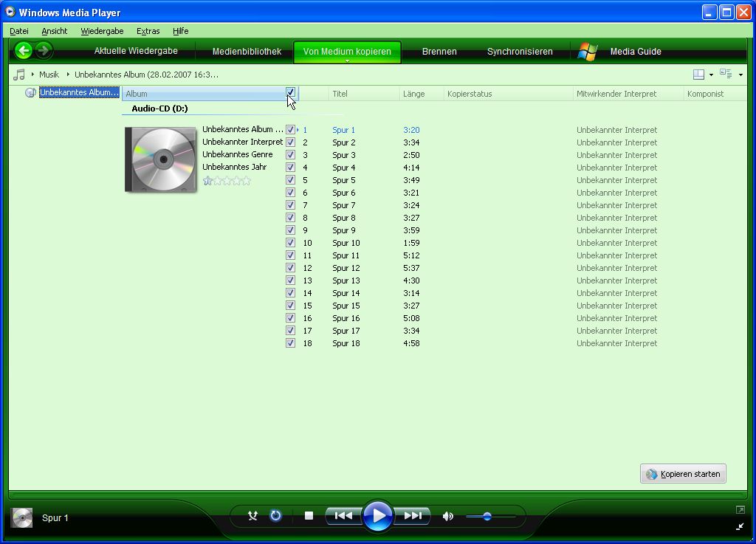Uncheck the checkbox for Spur 3
The width and height of the screenshot is (756, 544).
coord(290,155)
